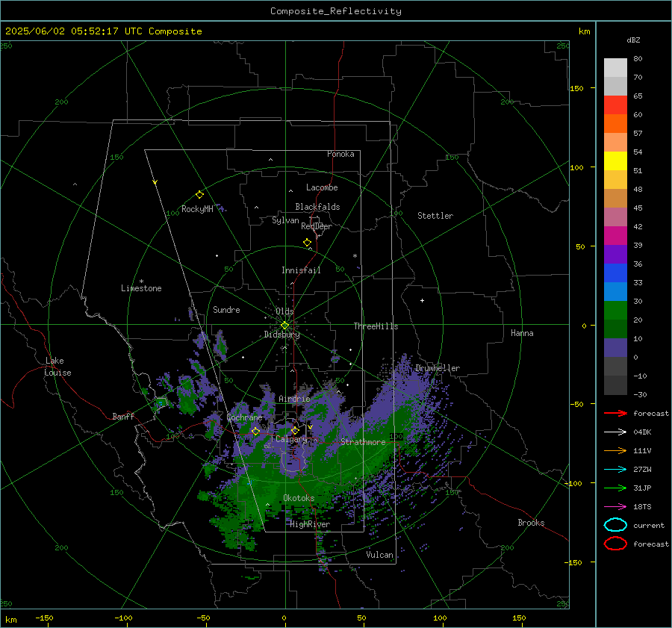
Task: Click the Calgary label
Action: coord(291,439)
